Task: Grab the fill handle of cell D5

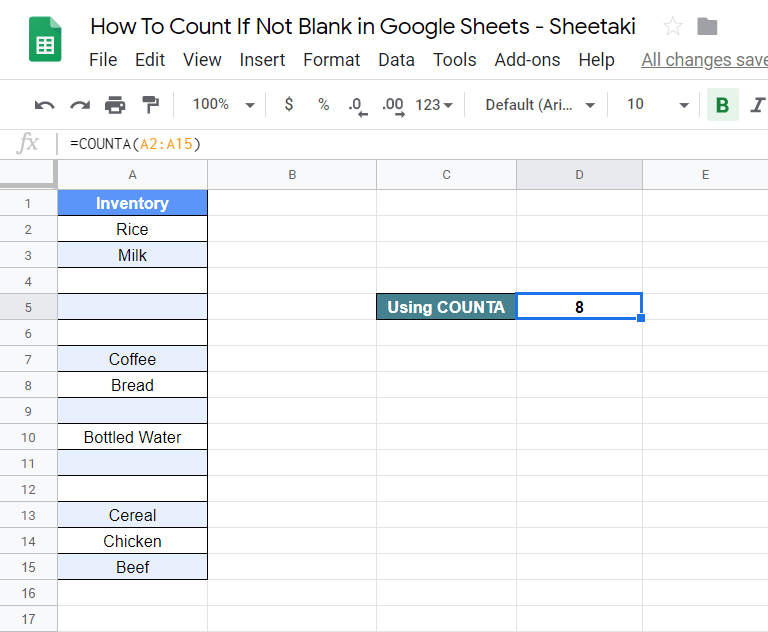Action: pyautogui.click(x=641, y=318)
